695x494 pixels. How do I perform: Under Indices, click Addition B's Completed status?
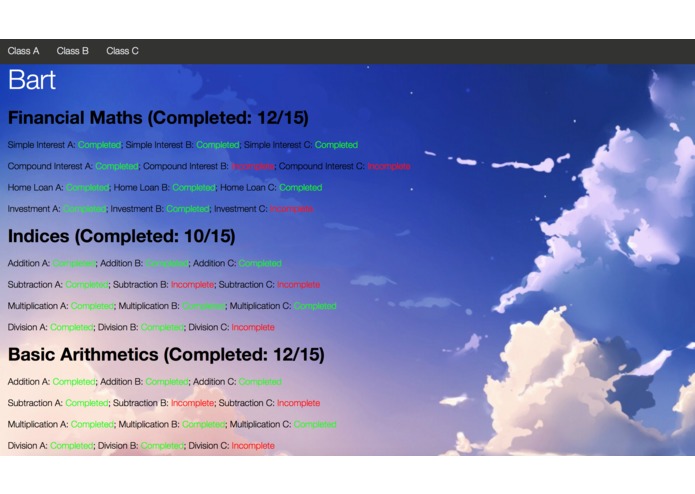pyautogui.click(x=167, y=263)
